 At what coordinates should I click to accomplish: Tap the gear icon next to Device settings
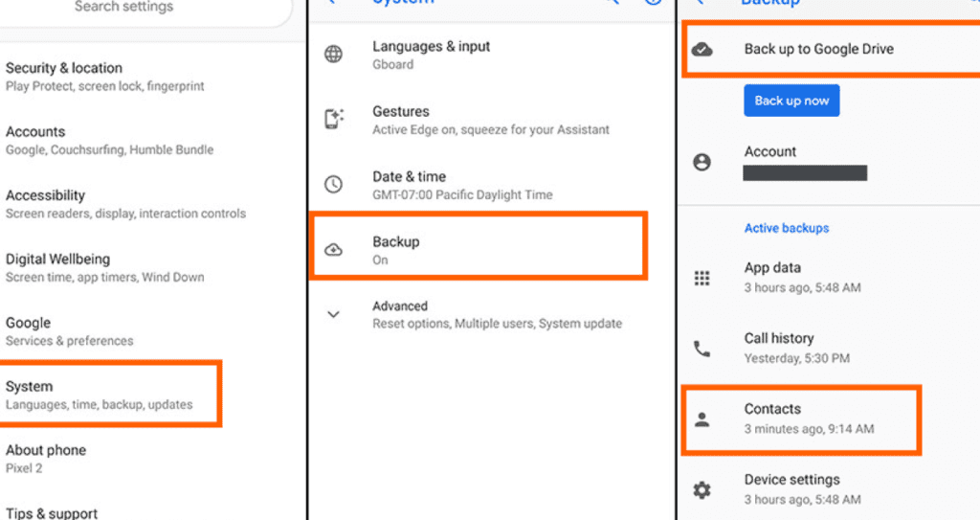point(702,489)
